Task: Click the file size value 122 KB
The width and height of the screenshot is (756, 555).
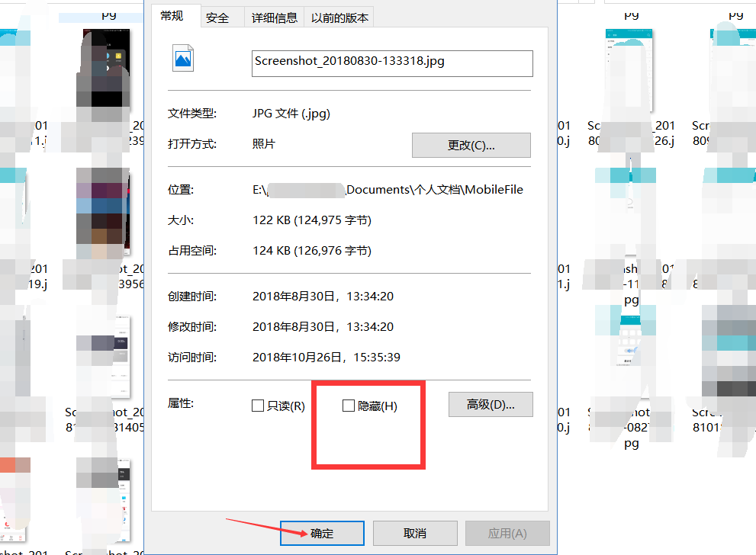Action: coord(275,220)
